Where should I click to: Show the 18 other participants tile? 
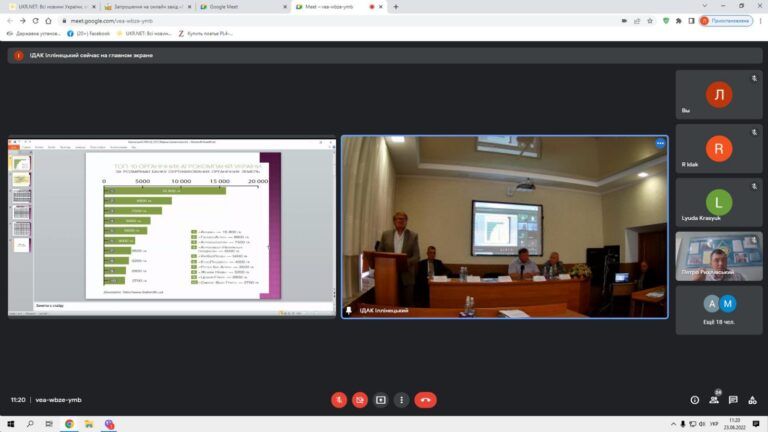pyautogui.click(x=718, y=306)
